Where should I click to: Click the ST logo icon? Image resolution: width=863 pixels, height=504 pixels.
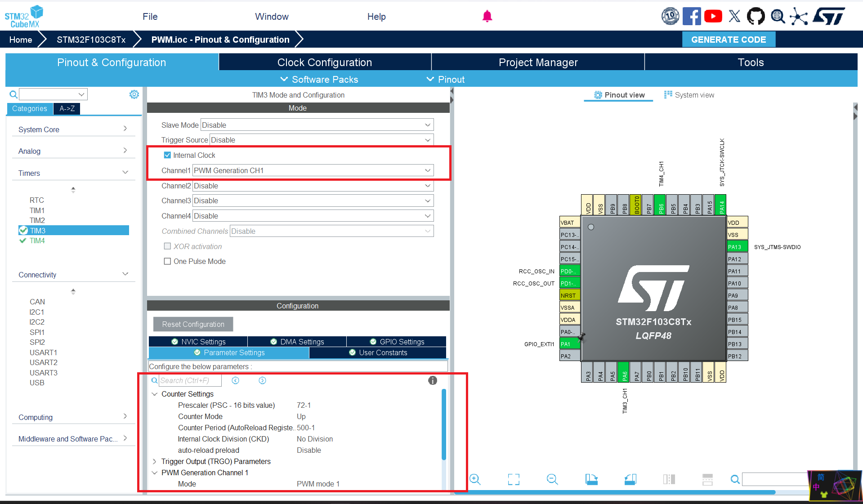pyautogui.click(x=829, y=16)
